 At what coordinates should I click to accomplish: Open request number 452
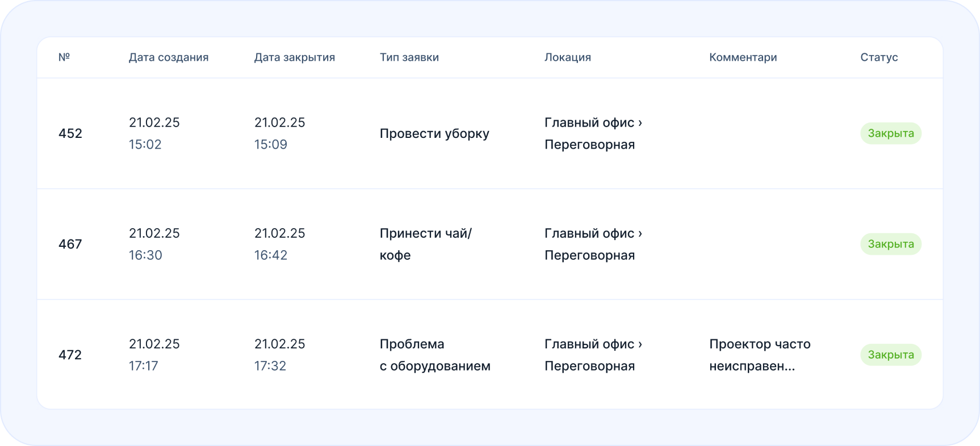click(70, 133)
